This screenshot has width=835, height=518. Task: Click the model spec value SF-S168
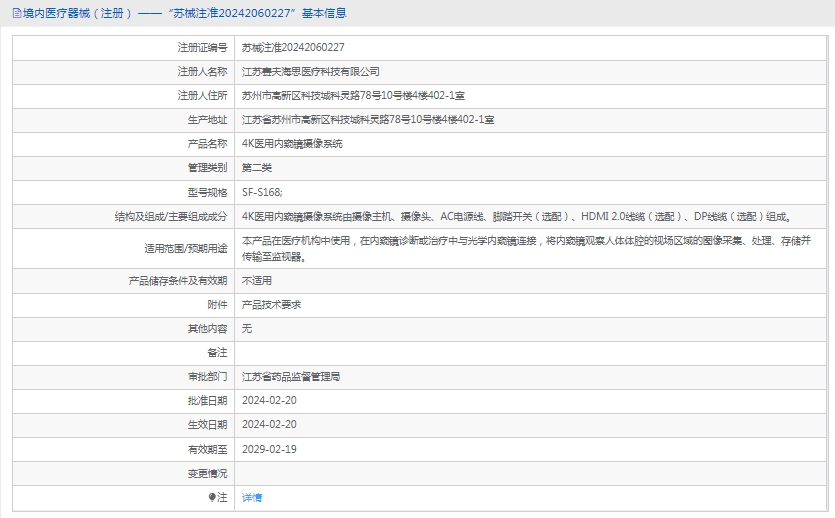262,192
